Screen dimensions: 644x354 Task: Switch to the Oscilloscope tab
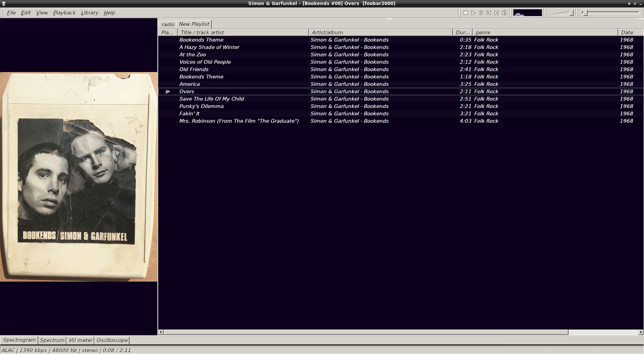(x=112, y=340)
